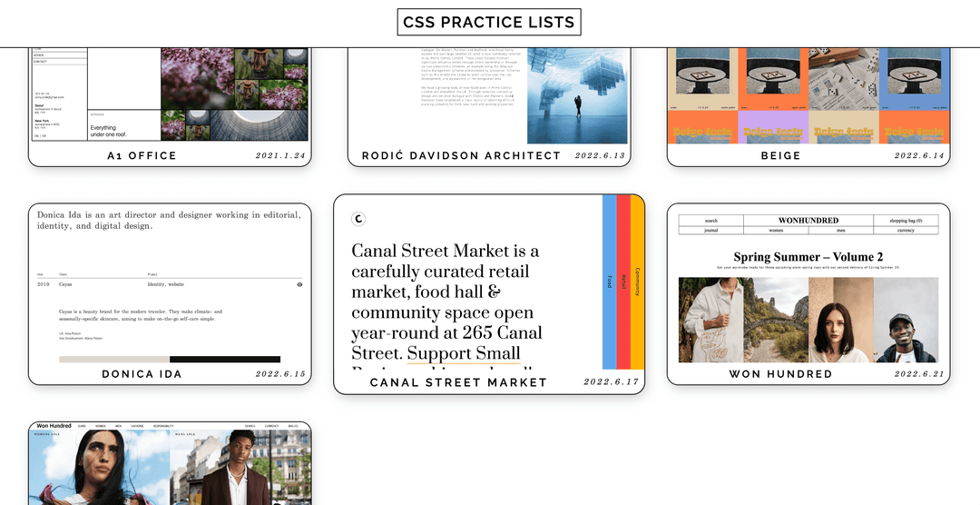This screenshot has width=980, height=505.
Task: Click the Beige card preview image
Action: [x=808, y=95]
